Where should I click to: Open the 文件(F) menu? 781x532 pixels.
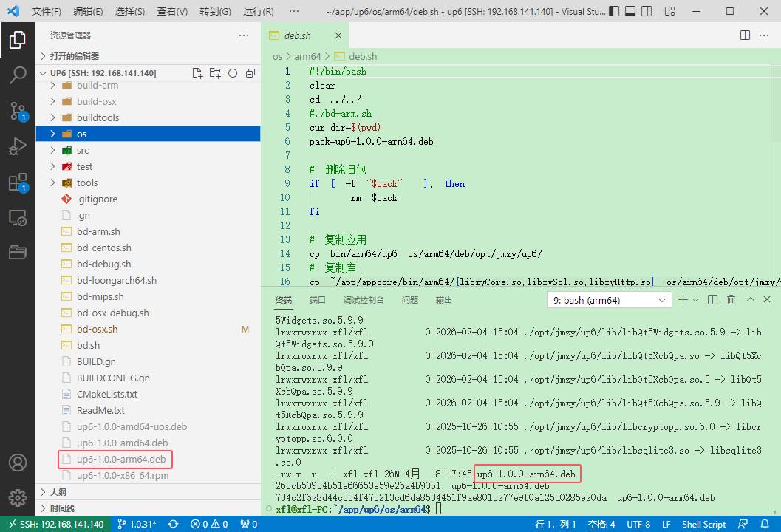[47, 12]
